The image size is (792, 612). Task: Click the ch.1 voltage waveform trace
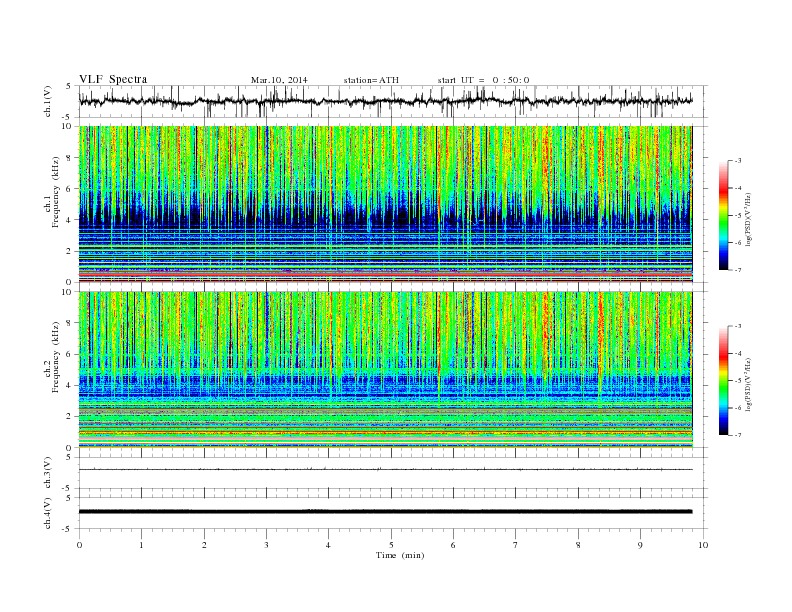pyautogui.click(x=385, y=101)
